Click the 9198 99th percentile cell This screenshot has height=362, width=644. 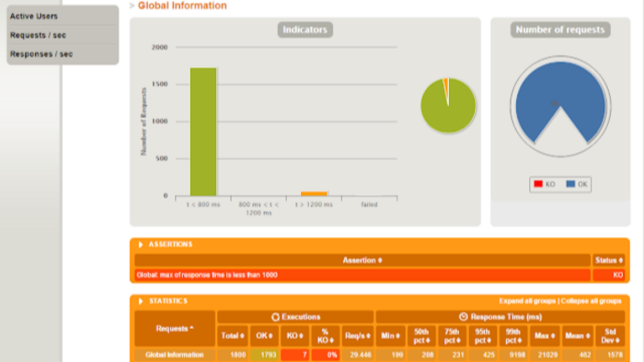pyautogui.click(x=513, y=355)
